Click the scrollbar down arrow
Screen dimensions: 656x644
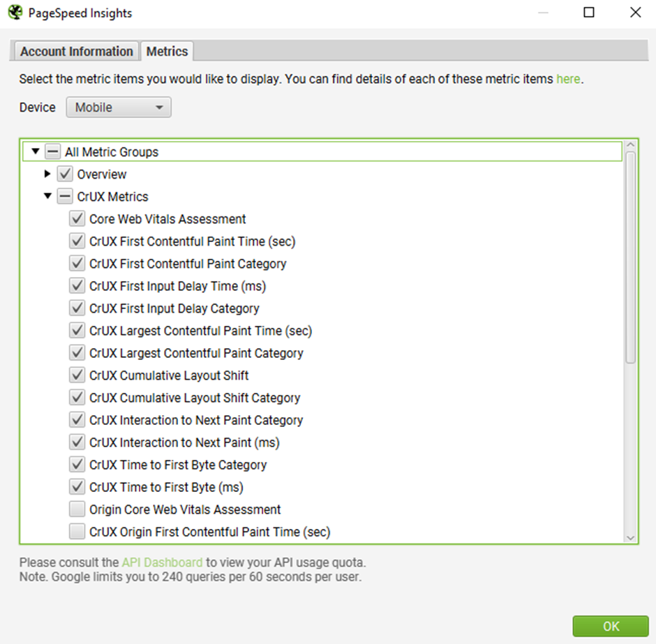tap(630, 538)
